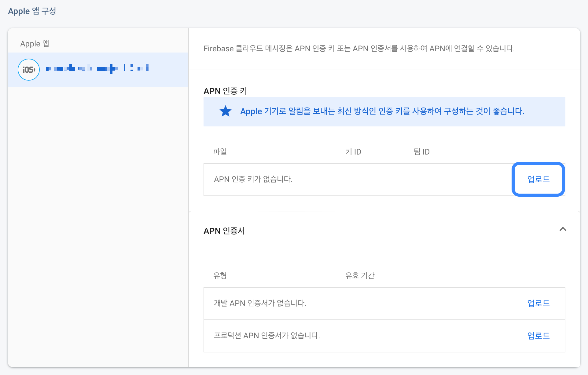Click the 키 ID column header
Image resolution: width=588 pixels, height=375 pixels.
pos(353,151)
